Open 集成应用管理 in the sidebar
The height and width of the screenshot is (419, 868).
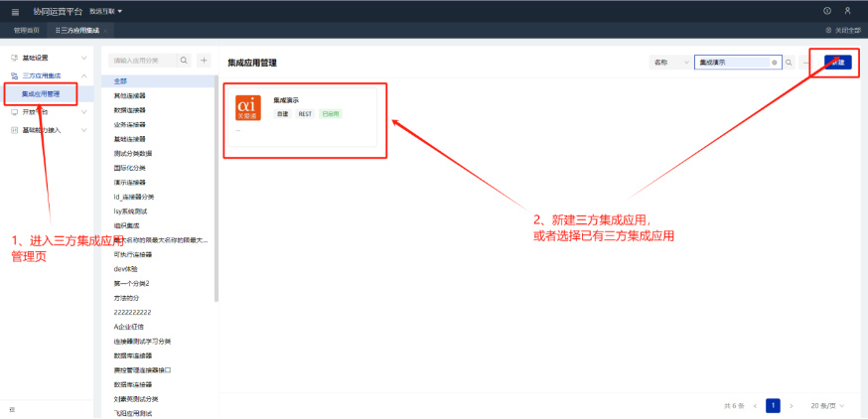pyautogui.click(x=41, y=93)
